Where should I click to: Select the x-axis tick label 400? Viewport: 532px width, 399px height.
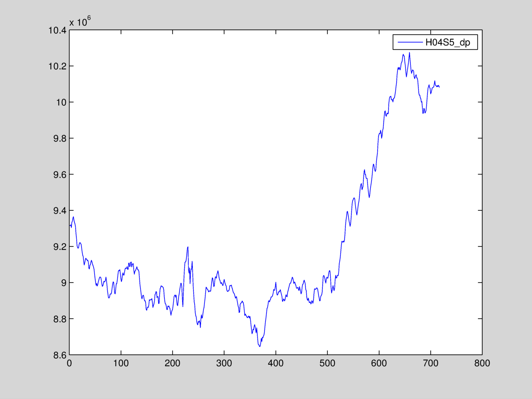pyautogui.click(x=276, y=363)
